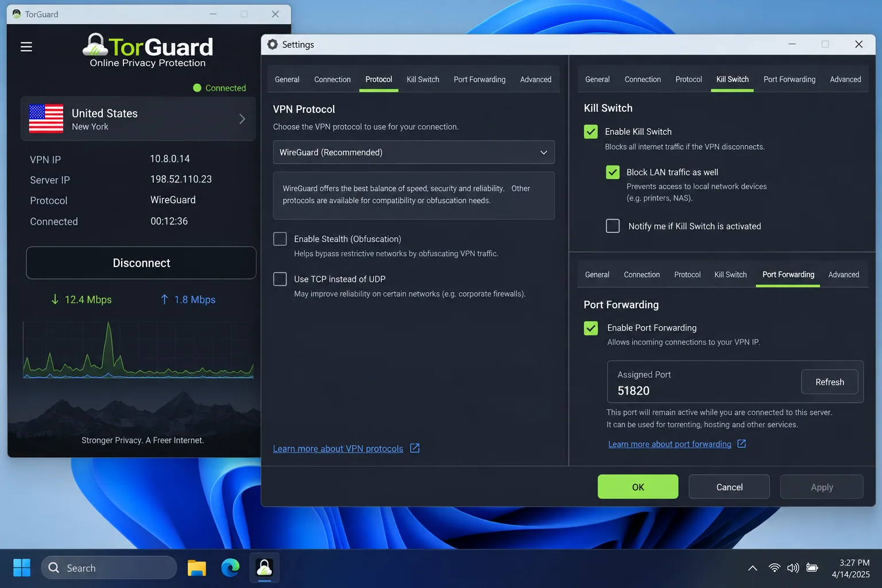Uncheck Block LAN traffic as well
882x588 pixels.
point(613,172)
